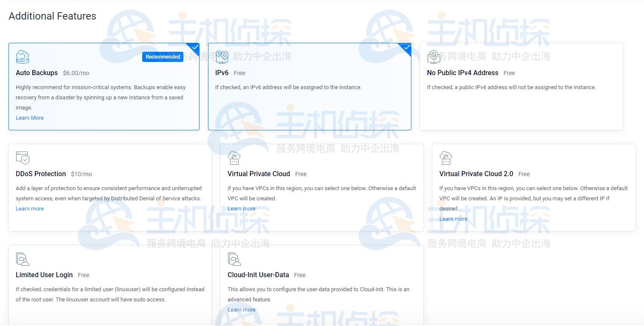The height and width of the screenshot is (326, 644).
Task: Click the Auto Backups cloud icon
Action: pyautogui.click(x=22, y=56)
